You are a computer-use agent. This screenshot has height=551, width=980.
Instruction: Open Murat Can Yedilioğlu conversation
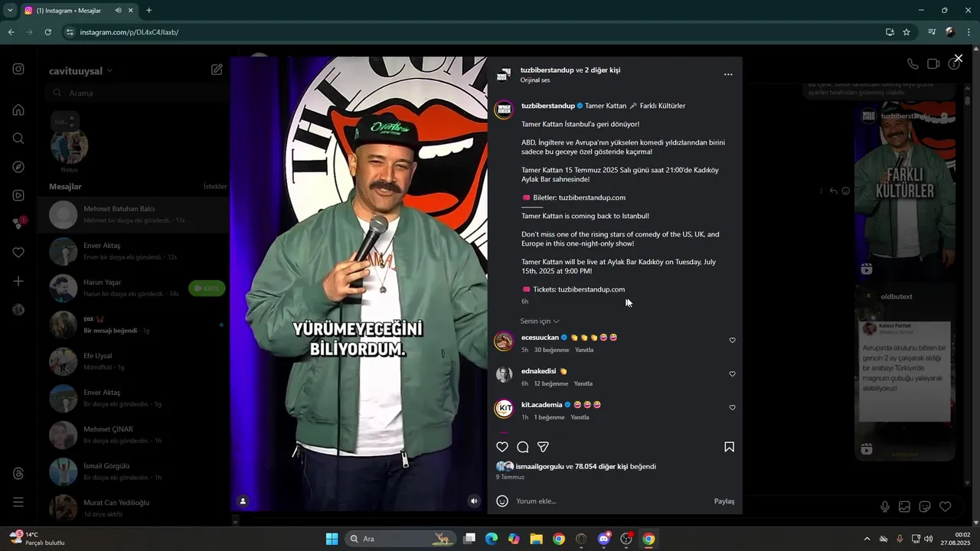[135, 509]
